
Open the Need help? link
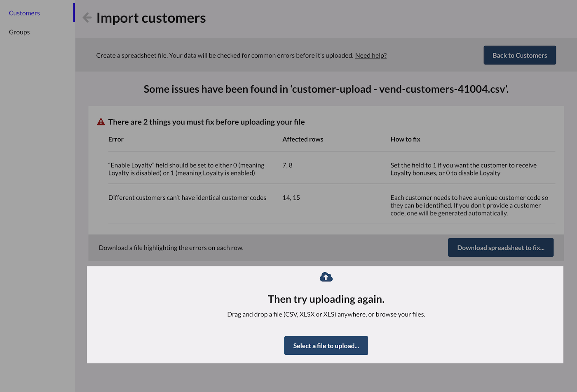point(371,56)
